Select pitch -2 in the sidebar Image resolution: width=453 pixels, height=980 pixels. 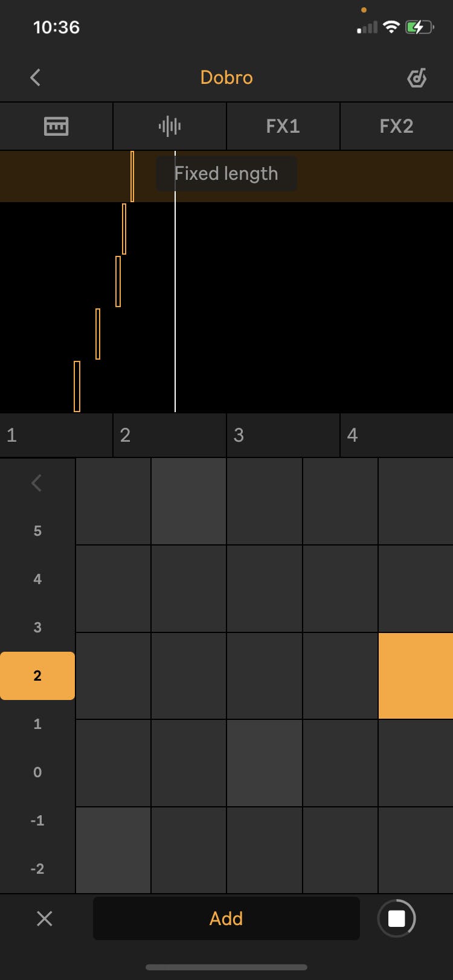[37, 868]
